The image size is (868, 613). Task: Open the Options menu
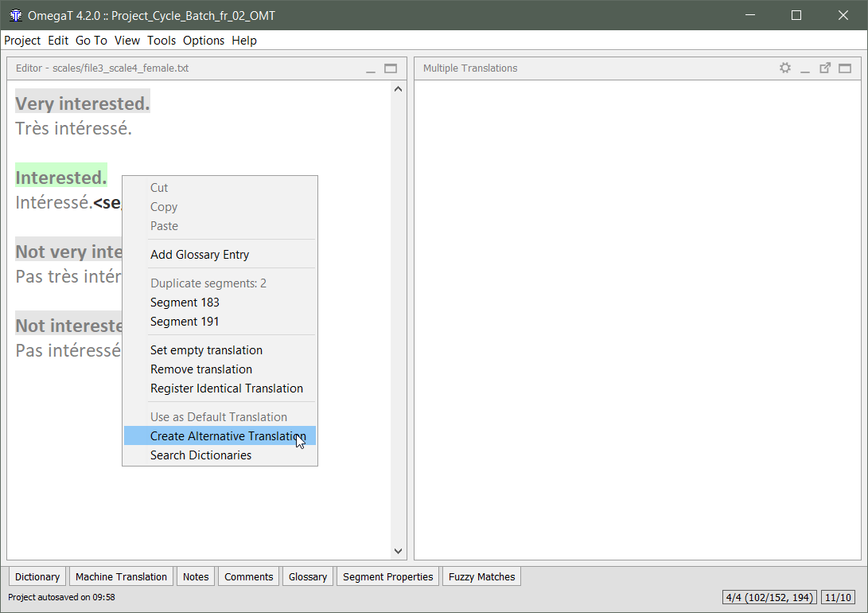tap(204, 41)
